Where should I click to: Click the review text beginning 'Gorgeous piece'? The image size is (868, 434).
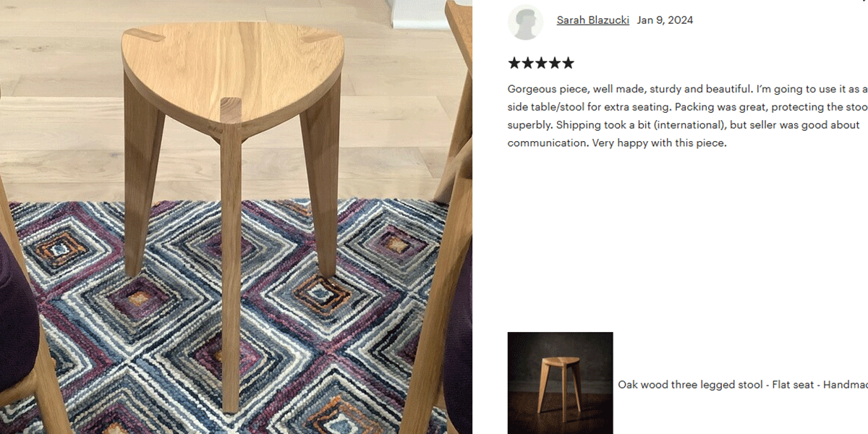pyautogui.click(x=687, y=116)
